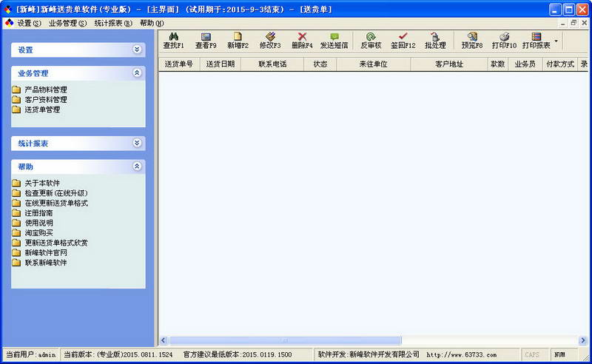Click the horizontal scrollbar thumb

click(x=285, y=340)
